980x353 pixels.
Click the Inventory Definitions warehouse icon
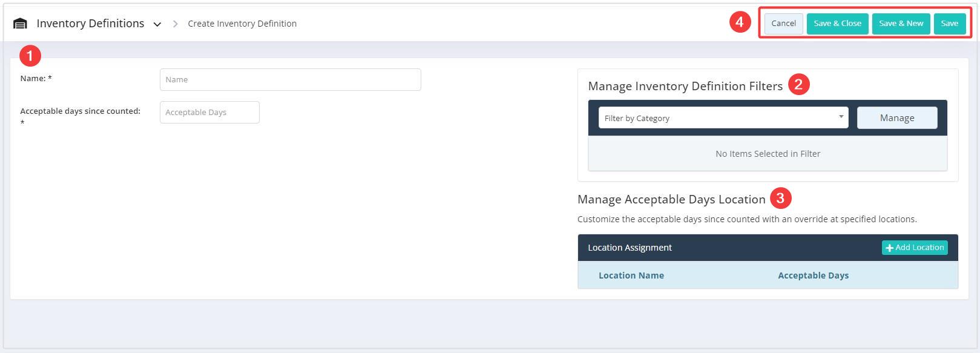(20, 24)
